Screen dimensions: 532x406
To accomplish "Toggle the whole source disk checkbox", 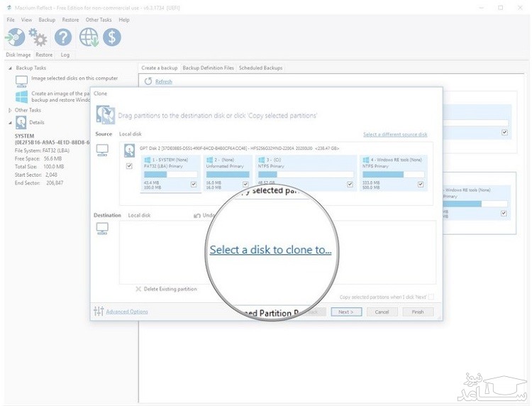I will point(129,166).
